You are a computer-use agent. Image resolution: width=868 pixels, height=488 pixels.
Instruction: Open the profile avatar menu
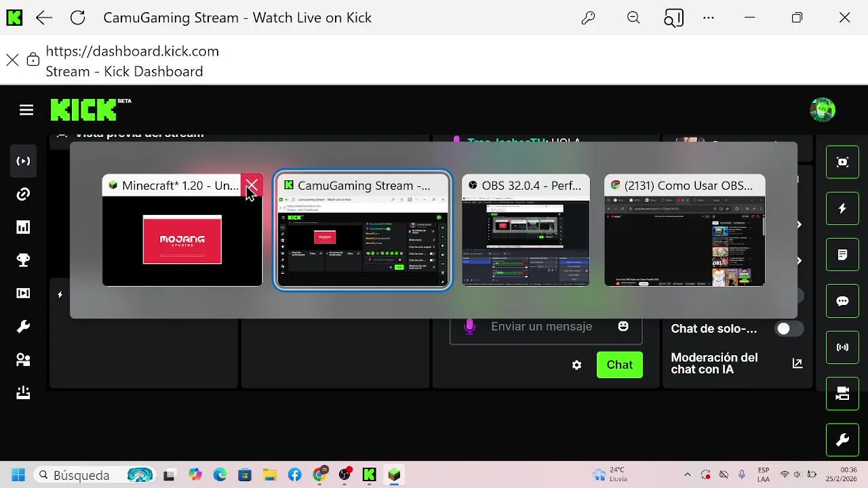(x=823, y=110)
